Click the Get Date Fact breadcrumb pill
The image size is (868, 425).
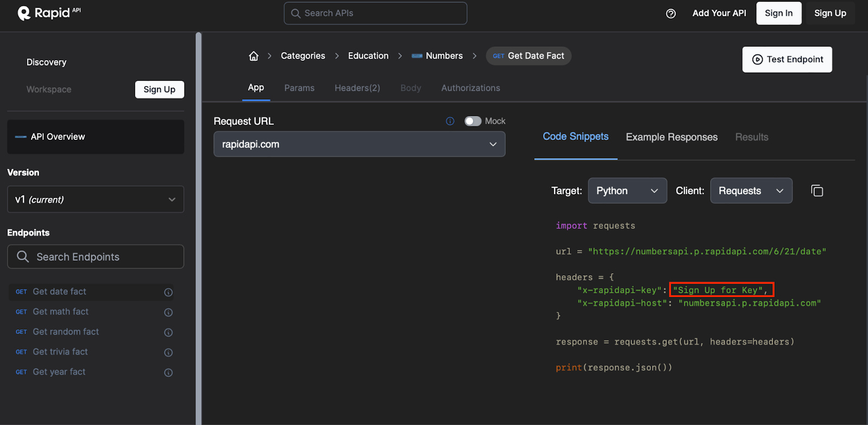(528, 56)
